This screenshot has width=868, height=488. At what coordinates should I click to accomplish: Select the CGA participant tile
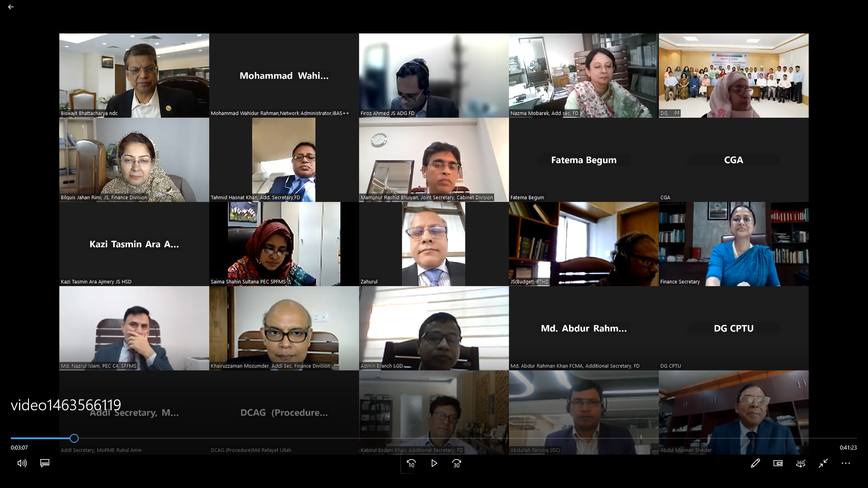pyautogui.click(x=734, y=160)
